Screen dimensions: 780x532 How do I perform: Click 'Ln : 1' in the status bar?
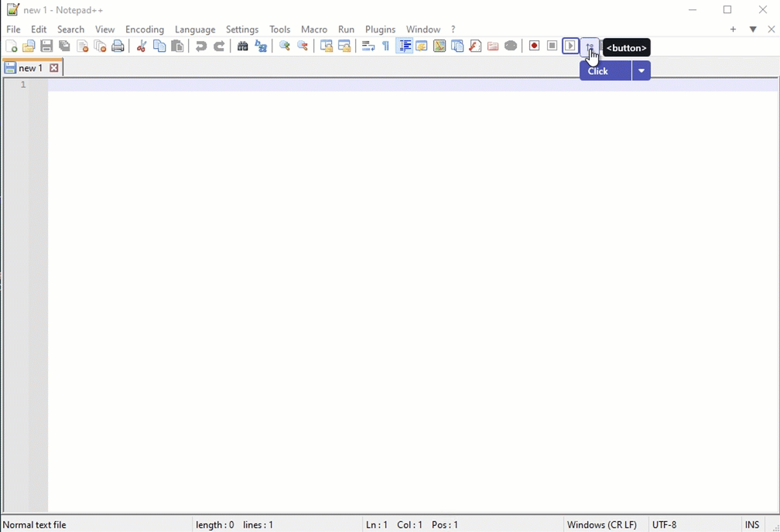pyautogui.click(x=377, y=524)
